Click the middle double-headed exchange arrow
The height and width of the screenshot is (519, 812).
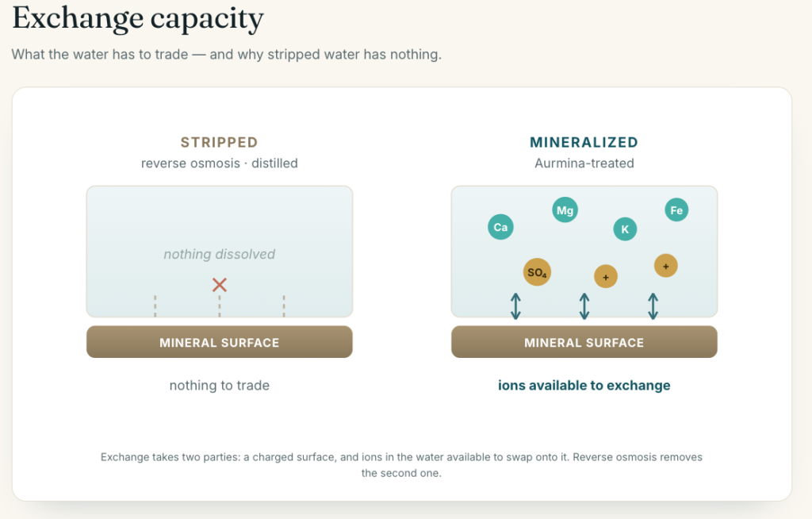(x=584, y=306)
